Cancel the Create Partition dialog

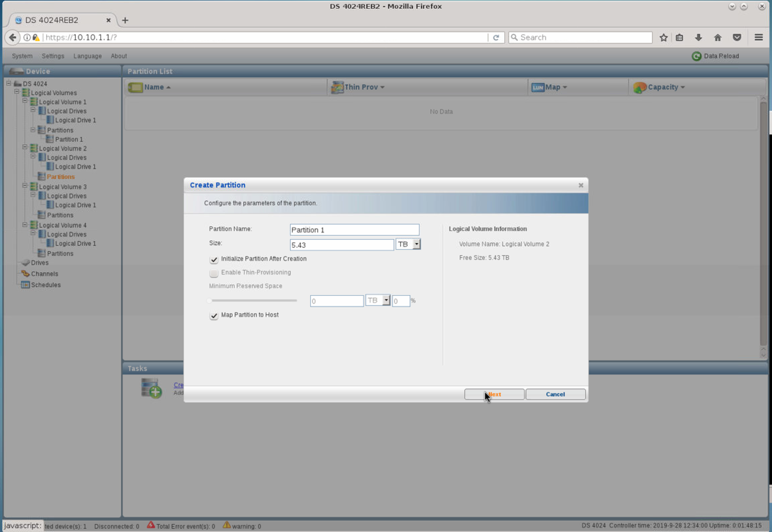click(555, 394)
